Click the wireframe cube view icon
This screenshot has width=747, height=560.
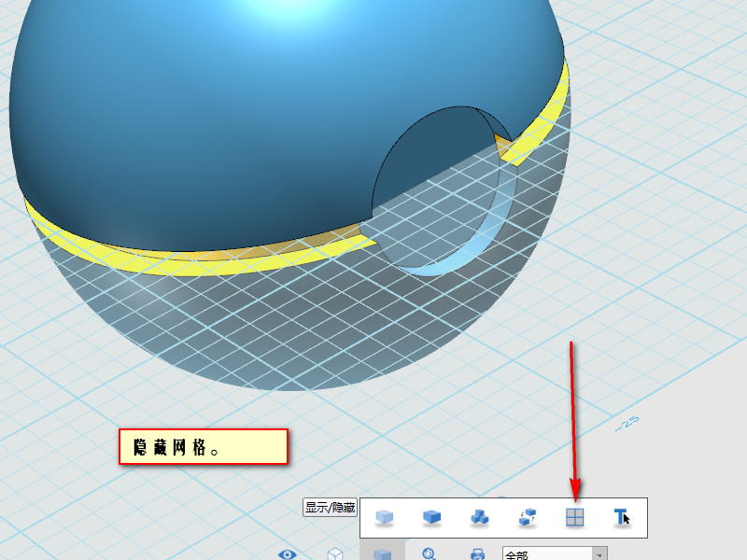point(334,553)
